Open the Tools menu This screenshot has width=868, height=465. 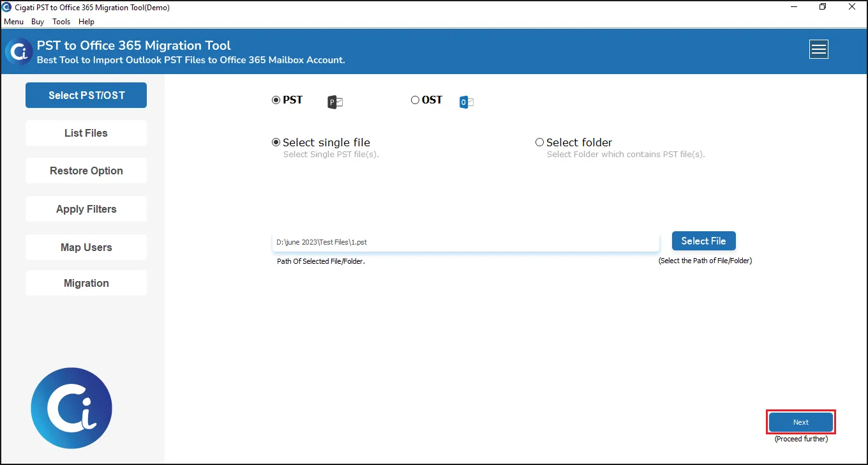click(x=61, y=22)
